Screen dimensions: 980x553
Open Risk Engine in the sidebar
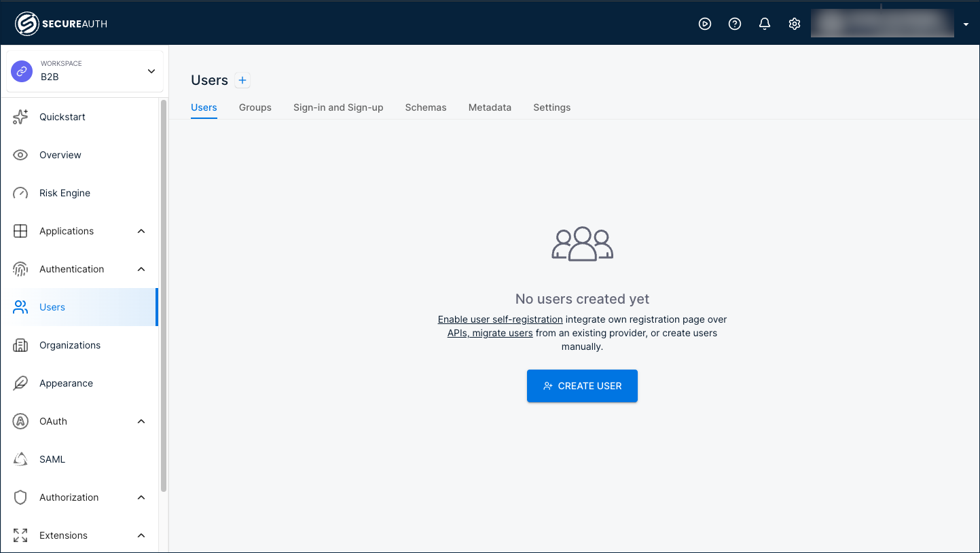coord(79,193)
